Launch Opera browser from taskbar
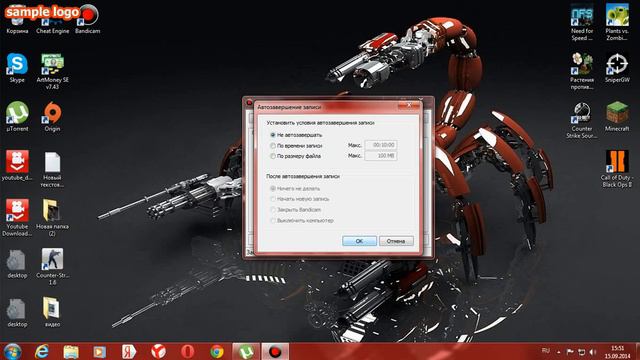 (x=187, y=351)
